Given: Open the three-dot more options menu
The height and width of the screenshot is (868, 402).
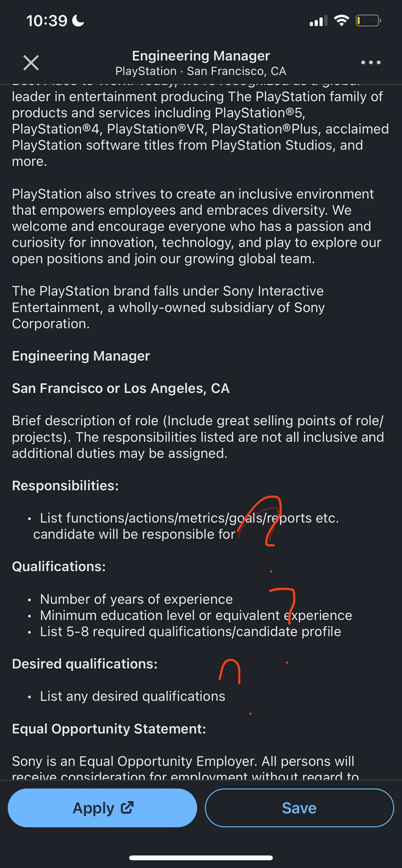Looking at the screenshot, I should coord(371,62).
